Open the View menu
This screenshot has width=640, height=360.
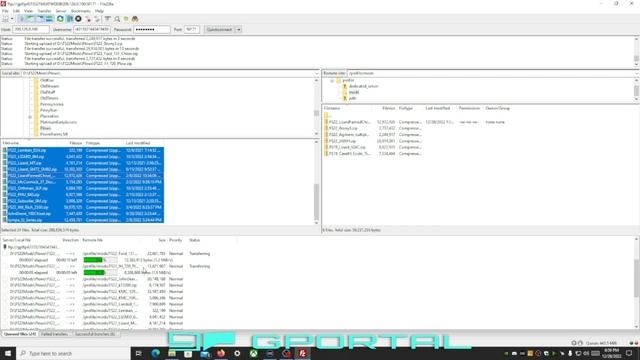(x=28, y=11)
